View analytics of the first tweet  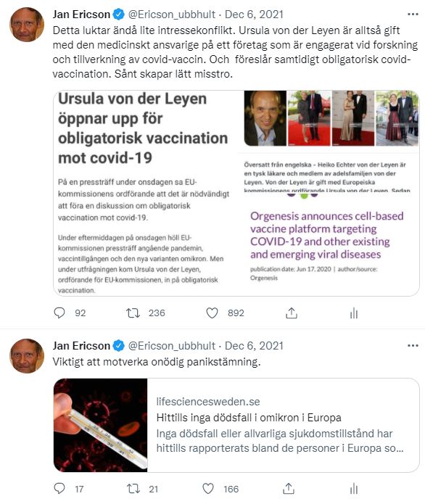354,313
